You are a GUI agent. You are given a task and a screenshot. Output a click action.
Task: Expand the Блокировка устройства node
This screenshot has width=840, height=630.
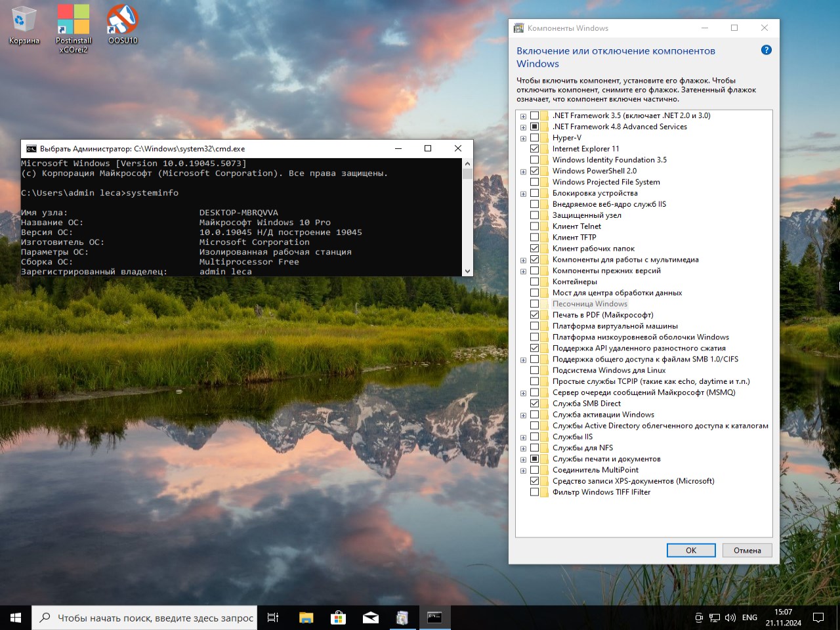523,194
